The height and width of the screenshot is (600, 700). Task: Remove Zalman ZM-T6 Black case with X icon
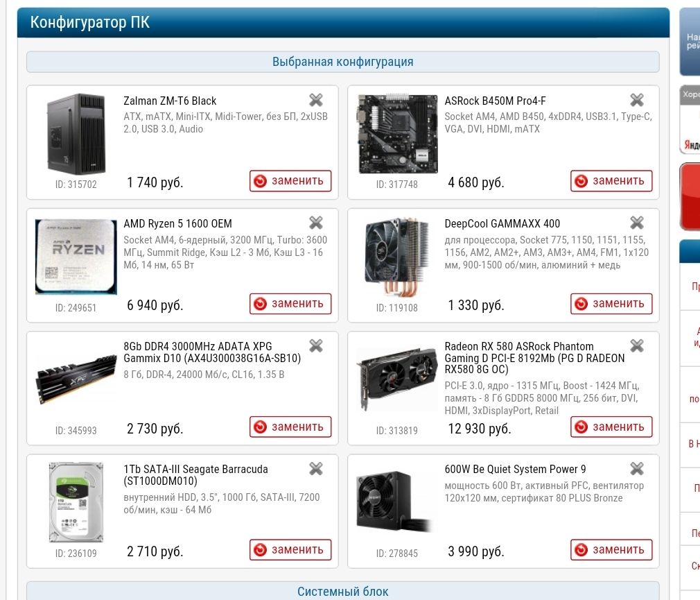click(x=315, y=100)
